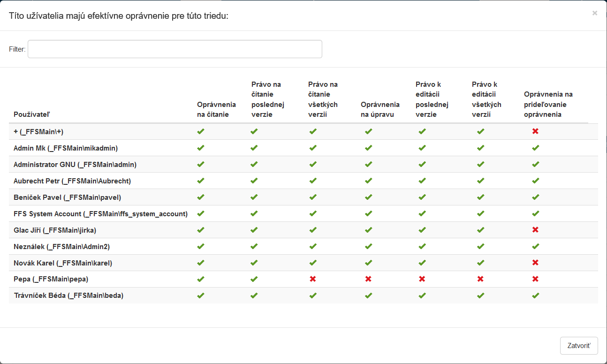Click red cross in Glac Jiří row
The height and width of the screenshot is (364, 607).
pyautogui.click(x=535, y=230)
